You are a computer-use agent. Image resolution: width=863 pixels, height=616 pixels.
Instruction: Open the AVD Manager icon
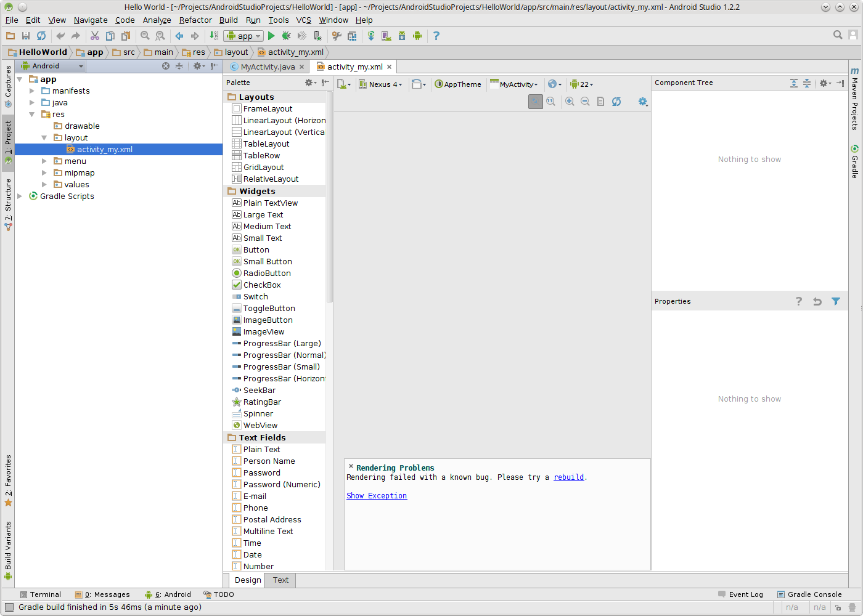tap(387, 36)
